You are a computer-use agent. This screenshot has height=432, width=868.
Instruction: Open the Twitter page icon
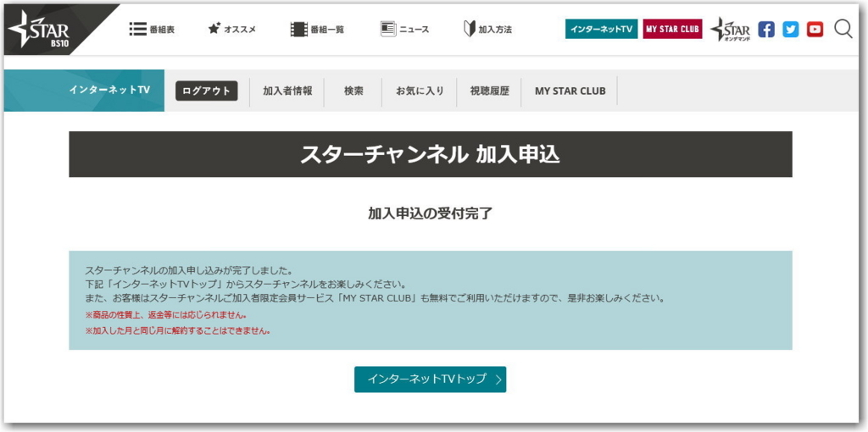[x=791, y=30]
